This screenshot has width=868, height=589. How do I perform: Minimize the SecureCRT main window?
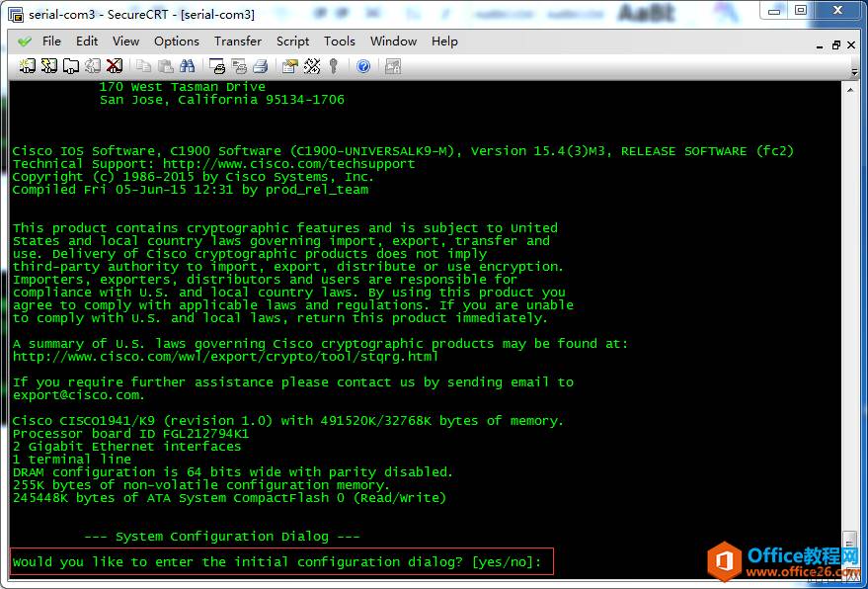[774, 11]
